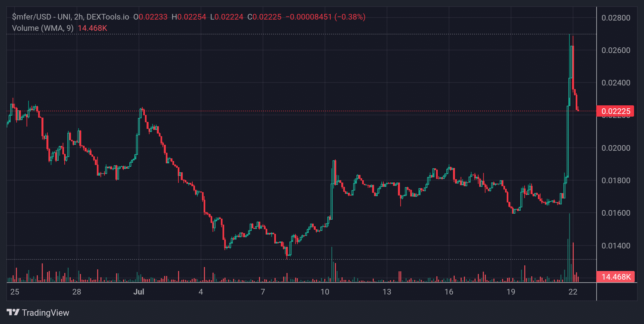Click the date label 4 on time axis
The image size is (644, 324).
[201, 292]
